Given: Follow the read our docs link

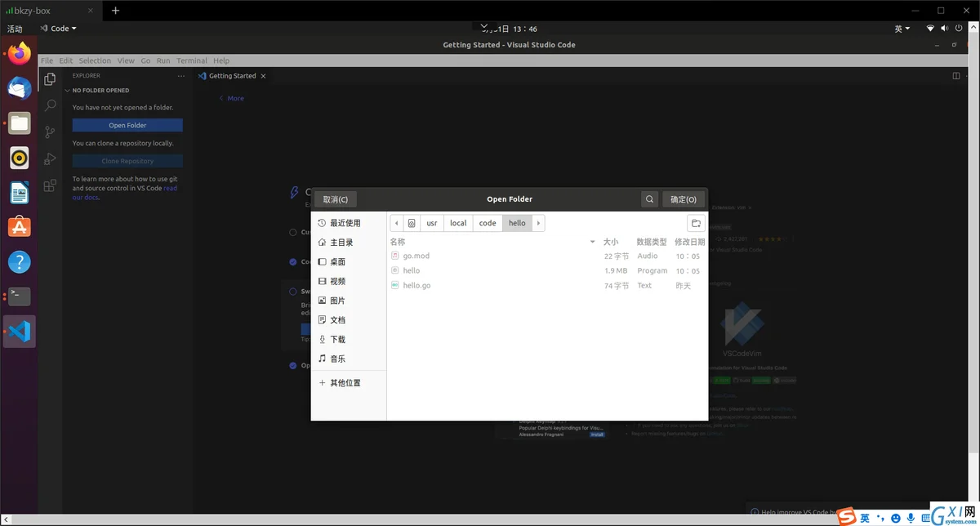Looking at the screenshot, I should coord(125,193).
